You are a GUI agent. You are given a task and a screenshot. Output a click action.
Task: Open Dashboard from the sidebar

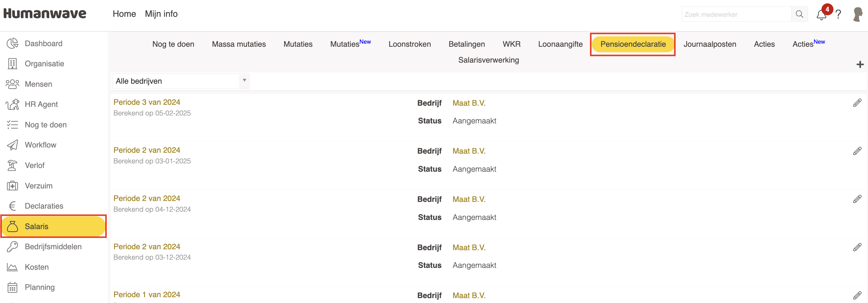(x=43, y=43)
